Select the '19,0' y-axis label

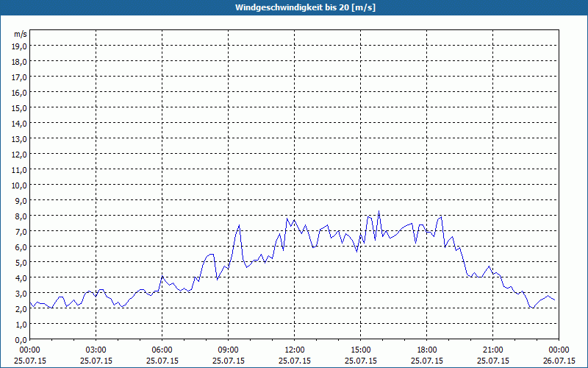click(x=21, y=46)
